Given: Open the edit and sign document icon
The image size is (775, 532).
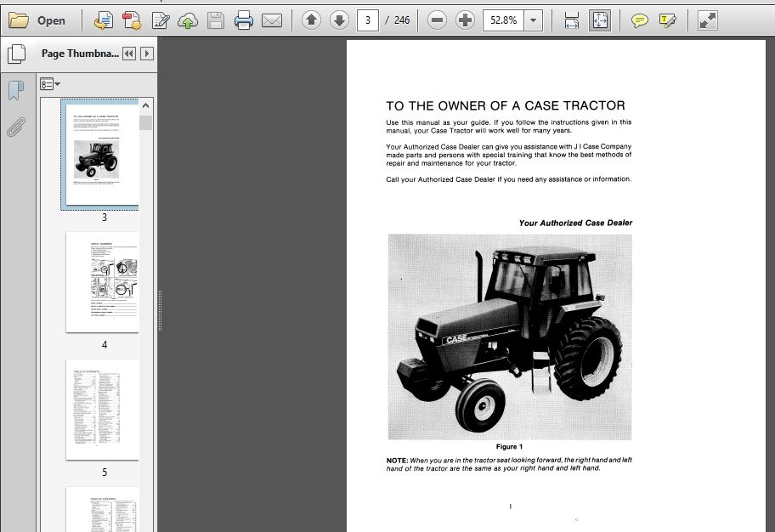Looking at the screenshot, I should [x=161, y=20].
